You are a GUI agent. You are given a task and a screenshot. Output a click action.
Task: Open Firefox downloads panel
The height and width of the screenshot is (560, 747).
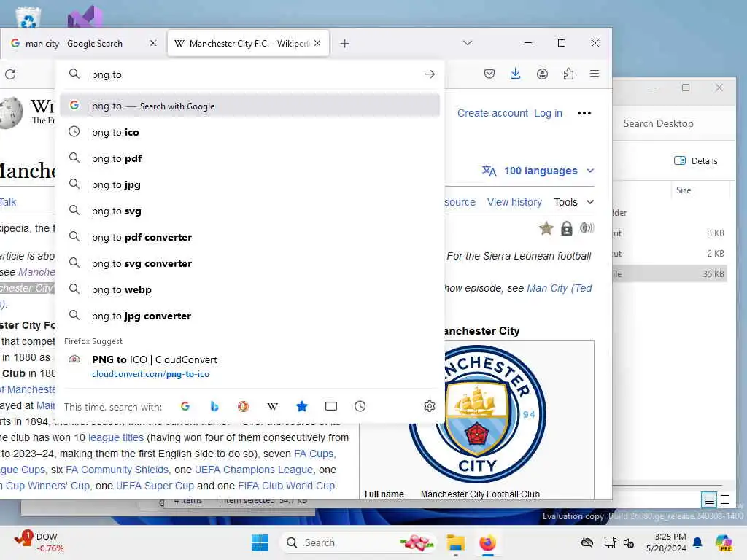click(x=515, y=74)
